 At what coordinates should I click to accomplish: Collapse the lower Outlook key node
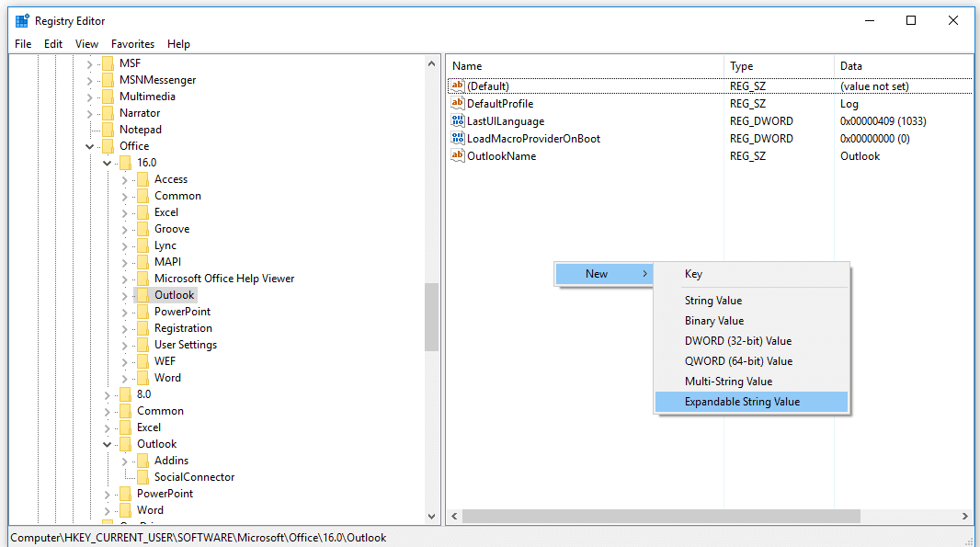[x=107, y=444]
